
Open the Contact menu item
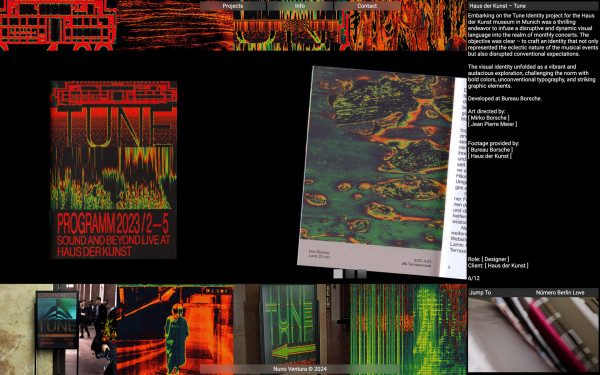point(367,6)
